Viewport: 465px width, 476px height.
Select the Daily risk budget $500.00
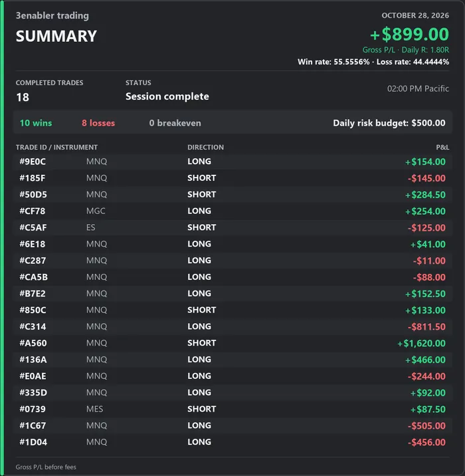389,123
